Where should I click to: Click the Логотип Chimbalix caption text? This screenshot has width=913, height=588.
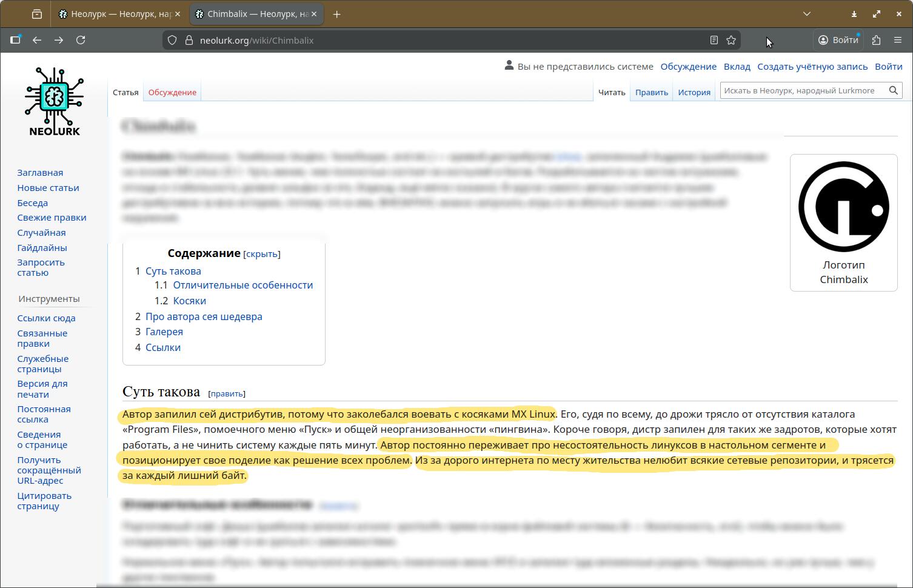[844, 272]
